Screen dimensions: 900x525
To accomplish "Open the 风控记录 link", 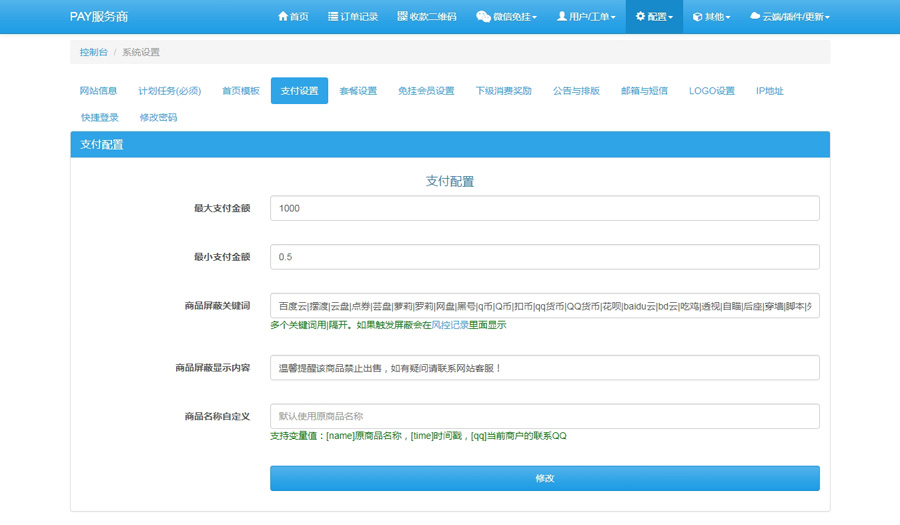I will 450,325.
